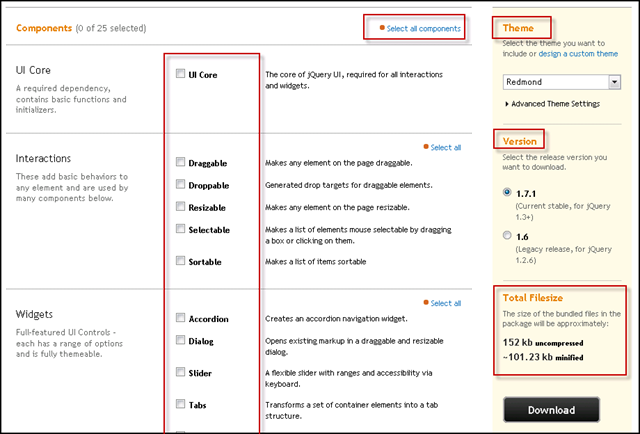
Task: Select the Tabs widget checkbox
Action: tap(180, 404)
